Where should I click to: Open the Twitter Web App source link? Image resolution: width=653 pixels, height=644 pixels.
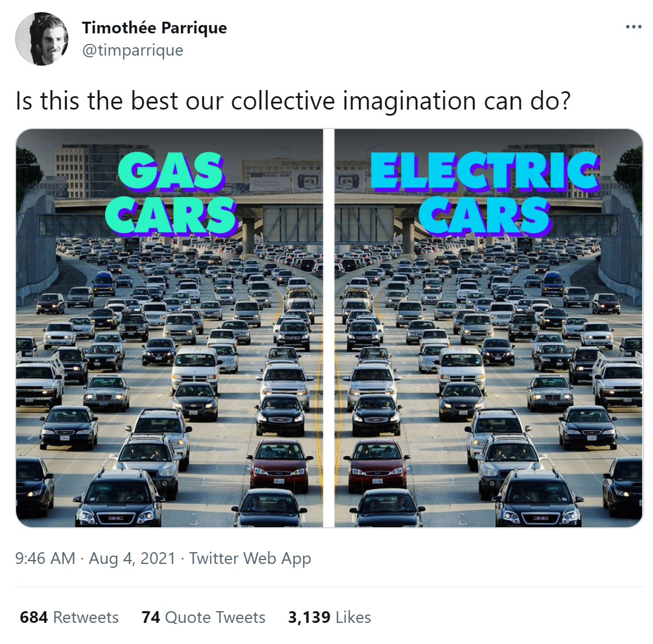point(250,558)
